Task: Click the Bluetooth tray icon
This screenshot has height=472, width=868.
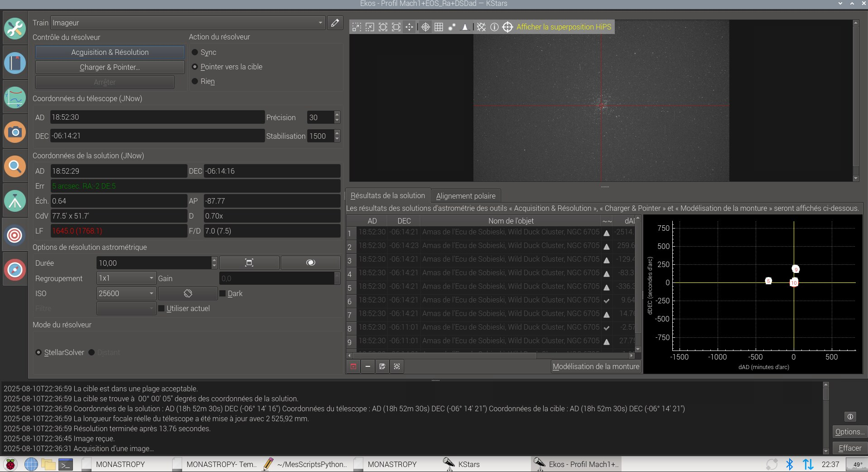Action: click(x=790, y=464)
